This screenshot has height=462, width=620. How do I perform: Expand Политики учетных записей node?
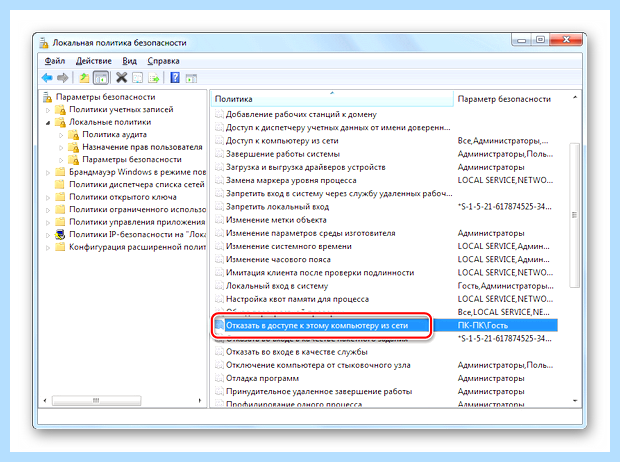pos(48,110)
